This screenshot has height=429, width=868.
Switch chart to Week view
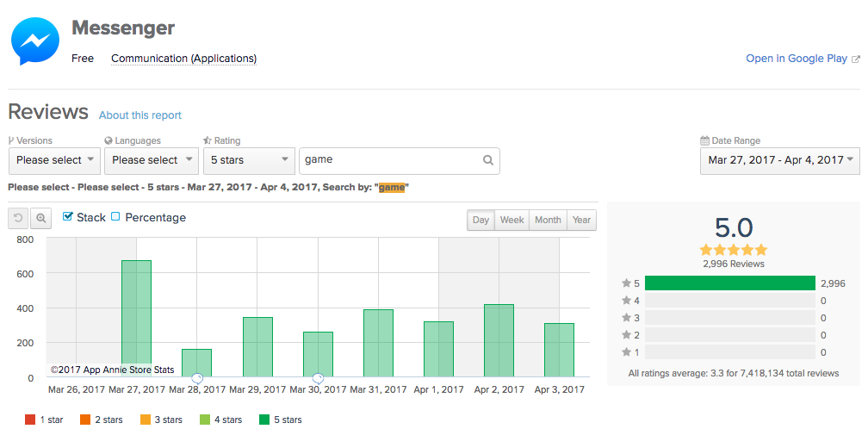tap(512, 220)
